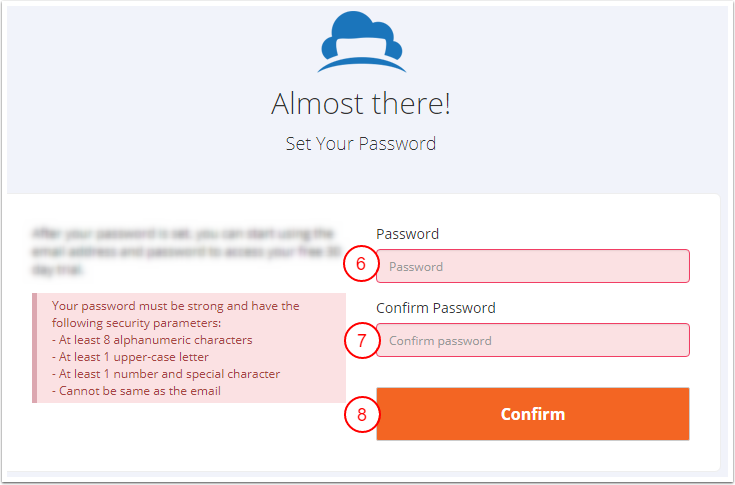Click the "Password" field label
735x485 pixels.
pos(408,234)
